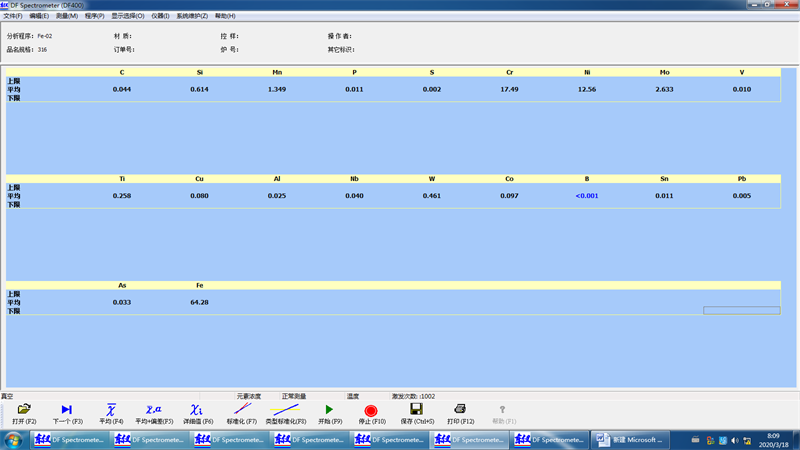800x450 pixels.
Task: Open the 显示选择(O) menu
Action: tap(127, 16)
